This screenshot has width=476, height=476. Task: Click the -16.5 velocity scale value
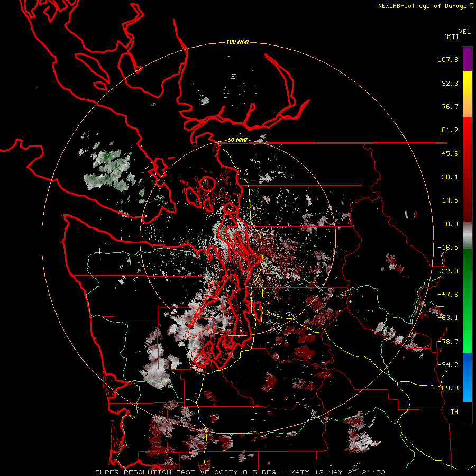[448, 248]
